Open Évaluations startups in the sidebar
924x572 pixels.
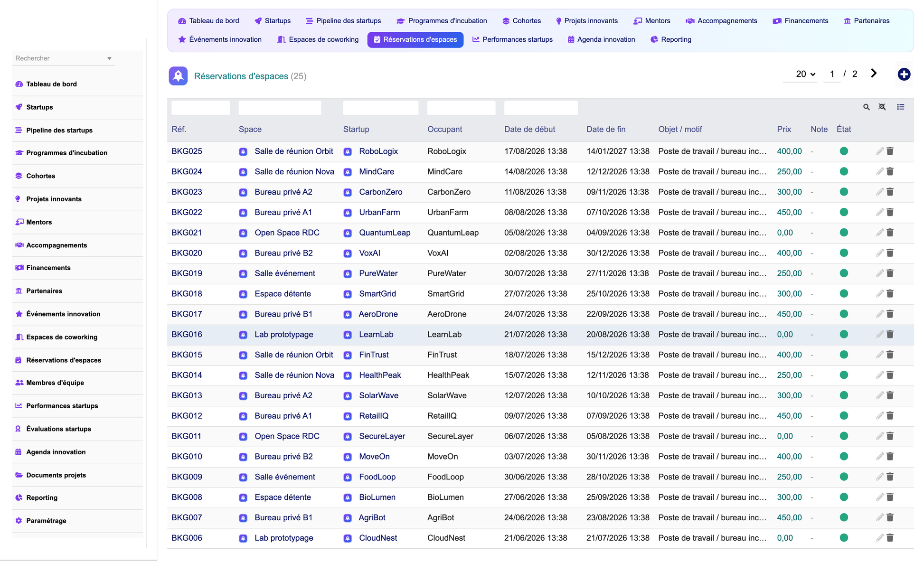(x=58, y=429)
